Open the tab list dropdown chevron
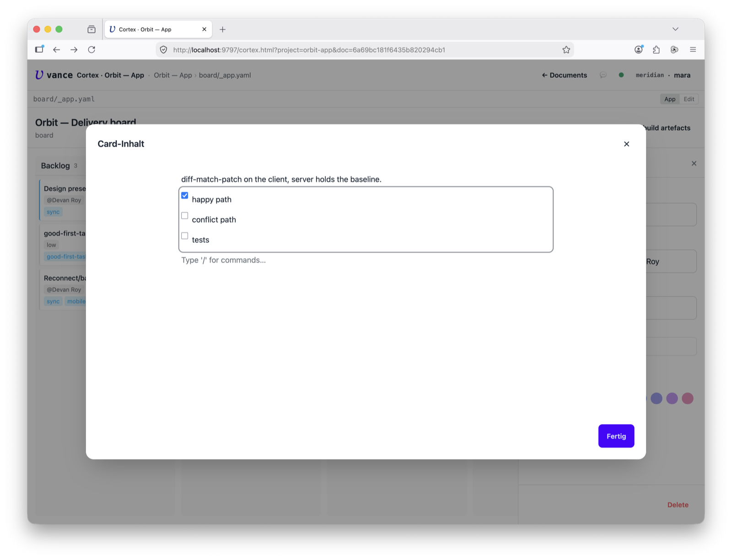This screenshot has height=560, width=732. pyautogui.click(x=675, y=29)
